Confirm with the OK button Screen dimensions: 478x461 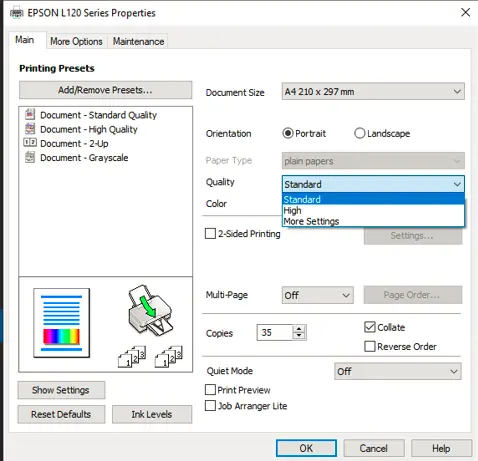point(306,448)
